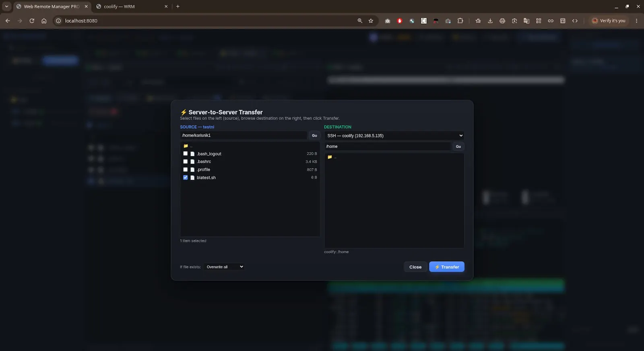
Task: Select the .bashrc file name
Action: [204, 162]
